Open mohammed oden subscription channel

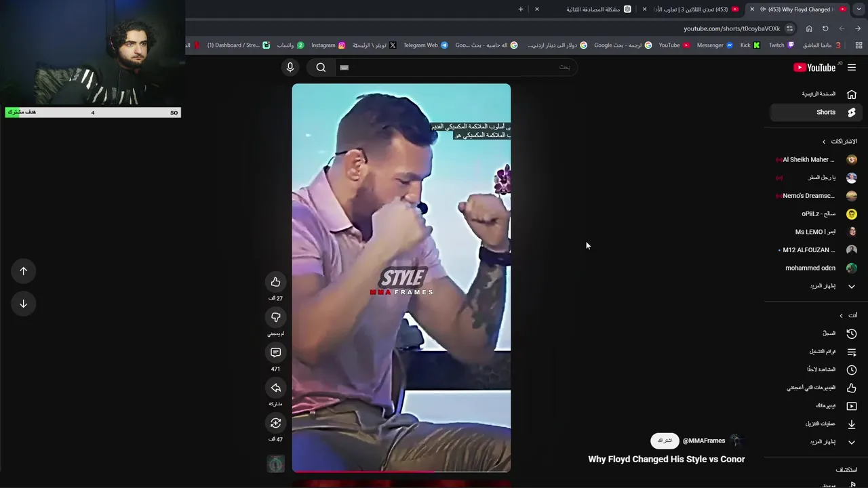pos(816,268)
